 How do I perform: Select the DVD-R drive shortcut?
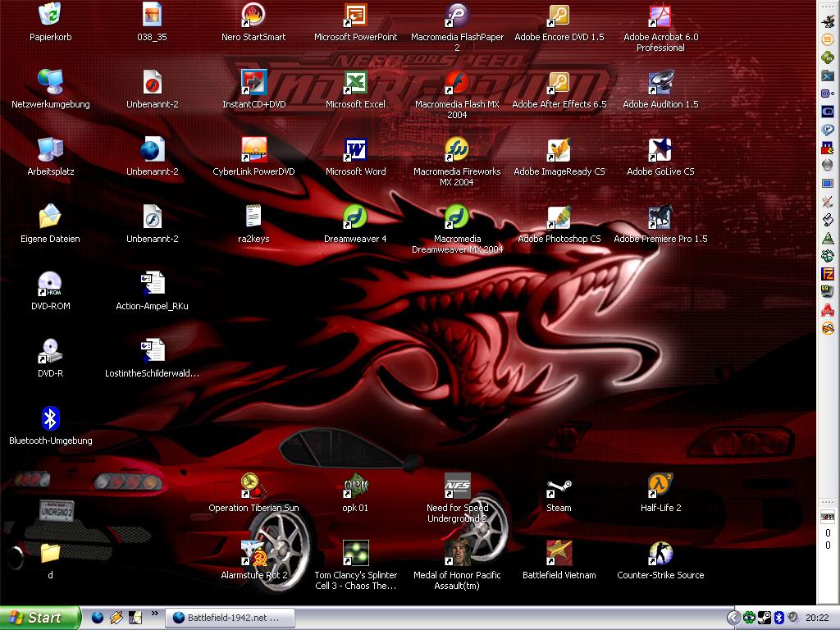coord(50,351)
